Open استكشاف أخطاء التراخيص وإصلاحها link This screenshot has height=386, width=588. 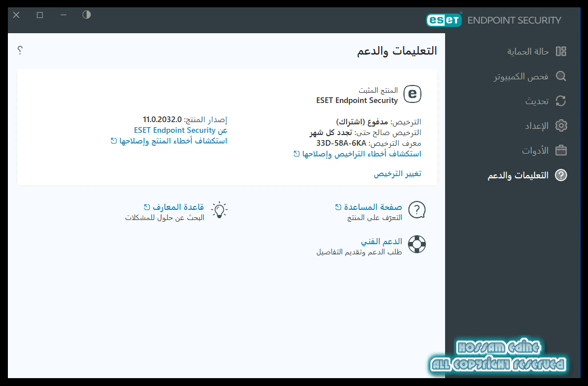(362, 154)
